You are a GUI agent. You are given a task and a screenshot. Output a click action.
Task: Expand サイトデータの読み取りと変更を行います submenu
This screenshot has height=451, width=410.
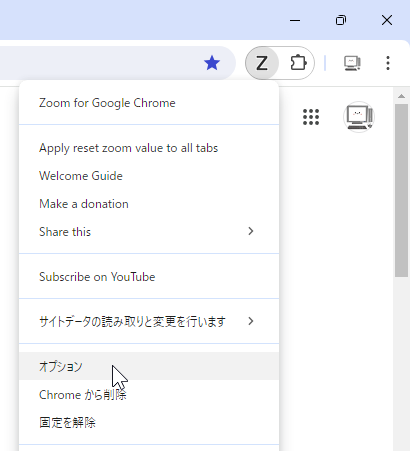(149, 321)
